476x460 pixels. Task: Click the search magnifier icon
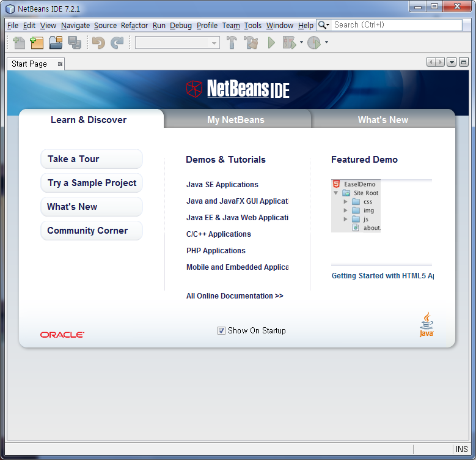pos(324,25)
